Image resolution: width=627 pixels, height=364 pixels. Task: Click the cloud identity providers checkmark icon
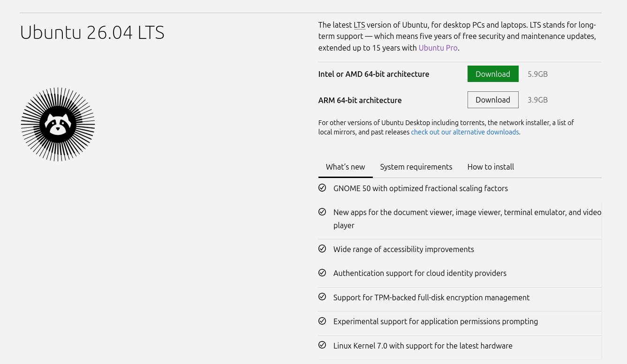coord(322,273)
